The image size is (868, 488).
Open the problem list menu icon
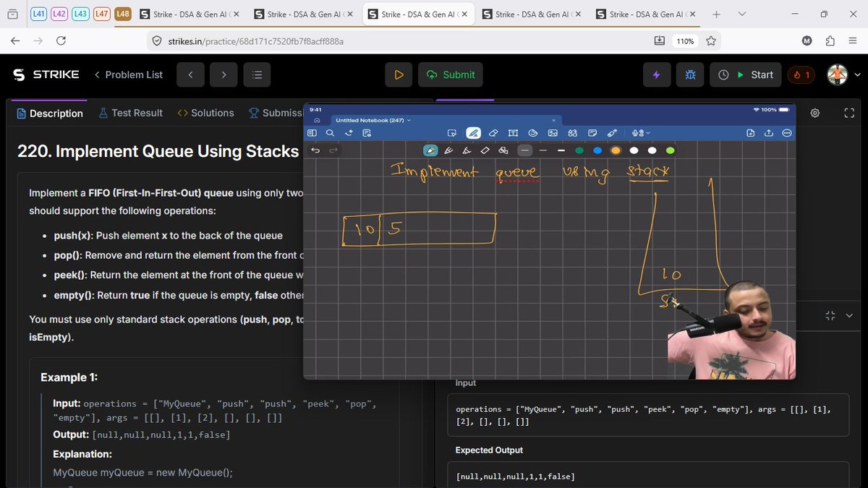(257, 74)
